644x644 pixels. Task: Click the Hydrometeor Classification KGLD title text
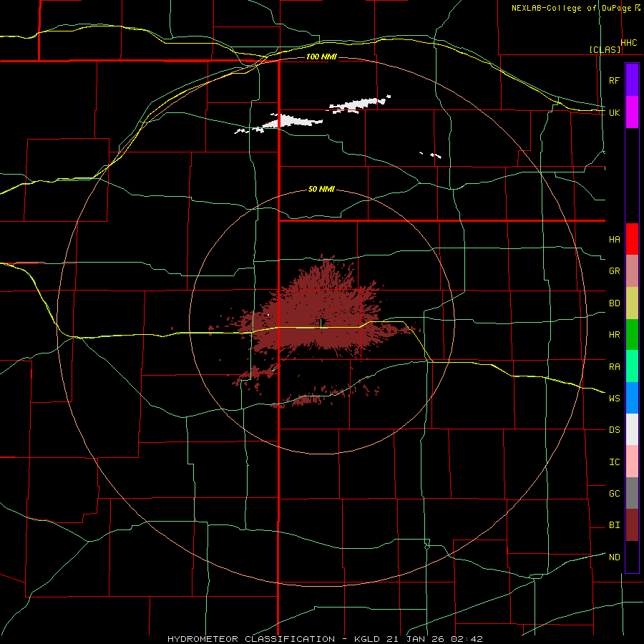[x=325, y=639]
